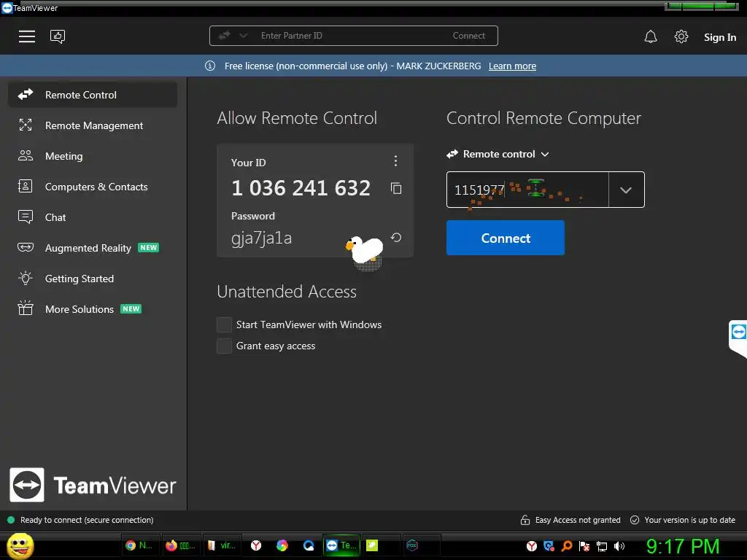Select Remote Control in sidebar

pos(93,95)
